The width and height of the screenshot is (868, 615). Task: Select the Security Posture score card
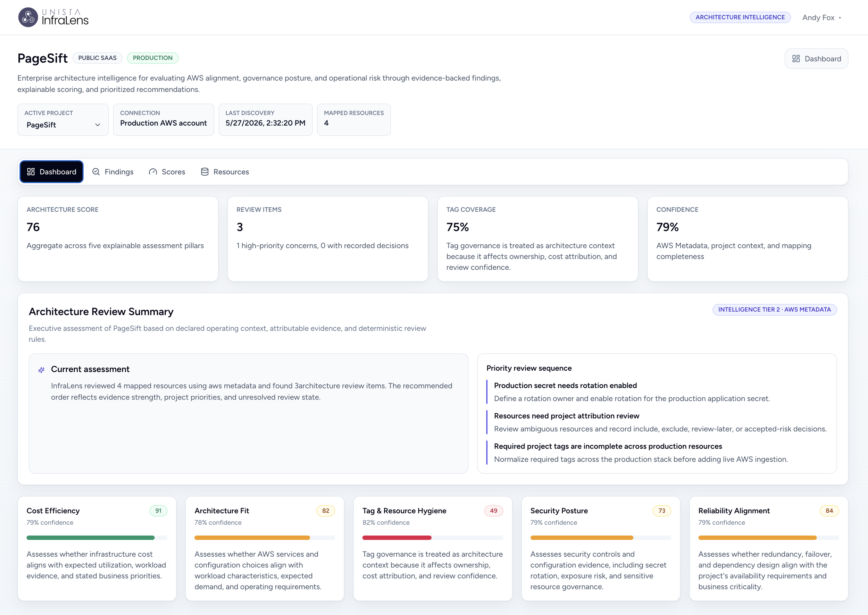(x=601, y=548)
